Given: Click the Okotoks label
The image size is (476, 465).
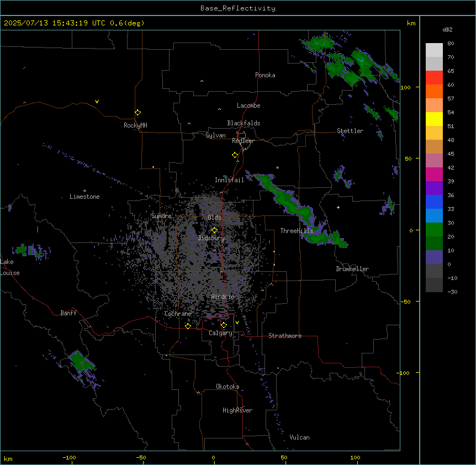Looking at the screenshot, I should point(228,387).
